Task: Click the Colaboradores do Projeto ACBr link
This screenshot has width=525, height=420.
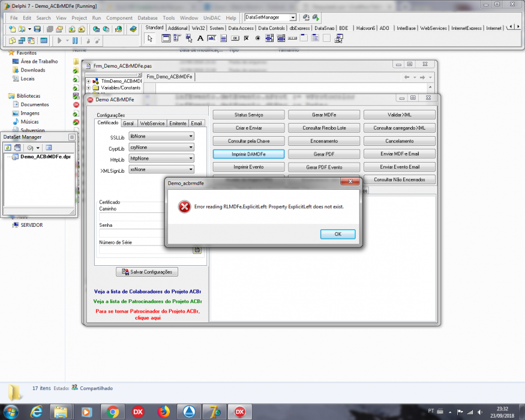Action: 148,292
